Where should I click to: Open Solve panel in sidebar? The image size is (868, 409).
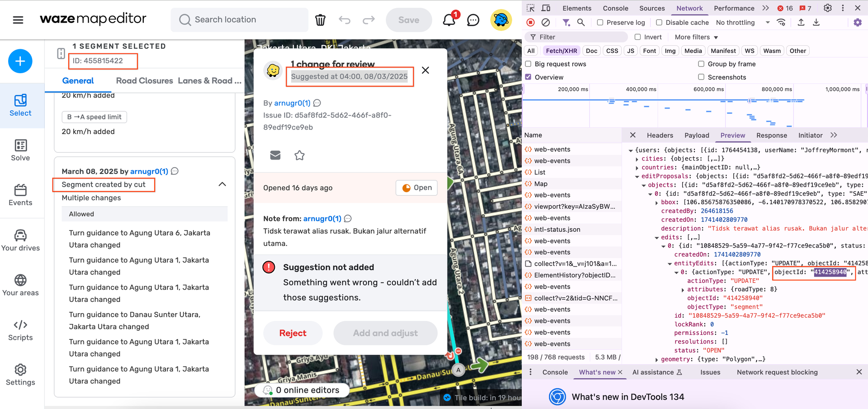20,150
